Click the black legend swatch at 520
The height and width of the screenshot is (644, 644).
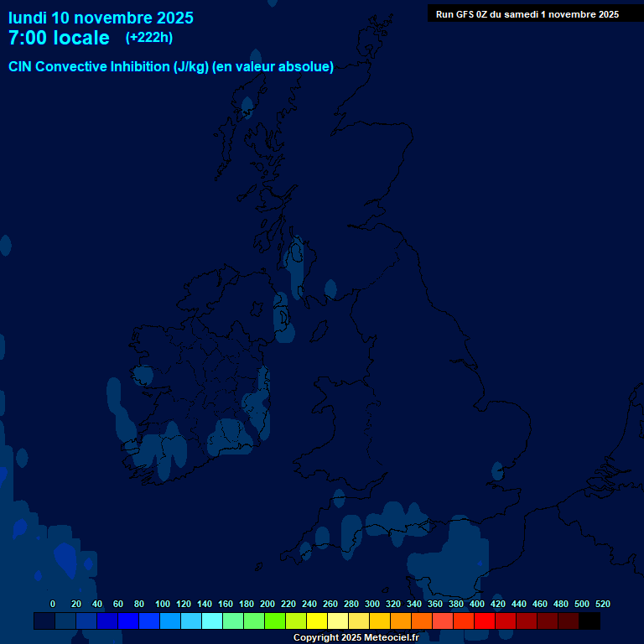pyautogui.click(x=589, y=621)
